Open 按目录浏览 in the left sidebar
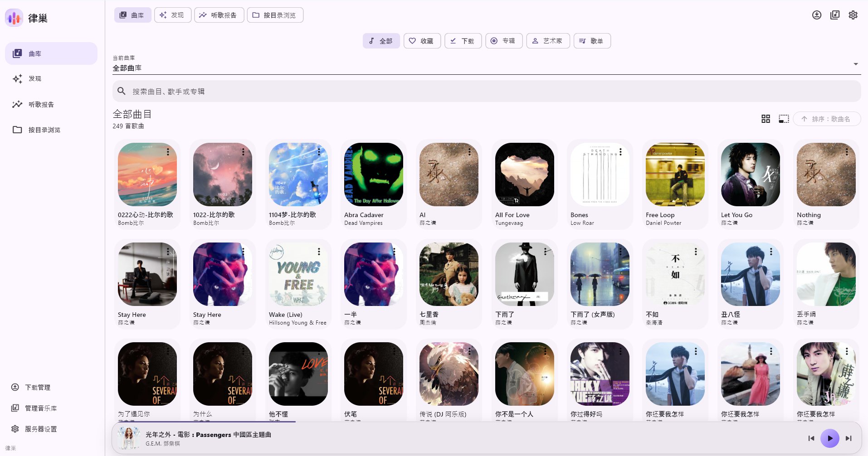The image size is (868, 456). tap(51, 130)
